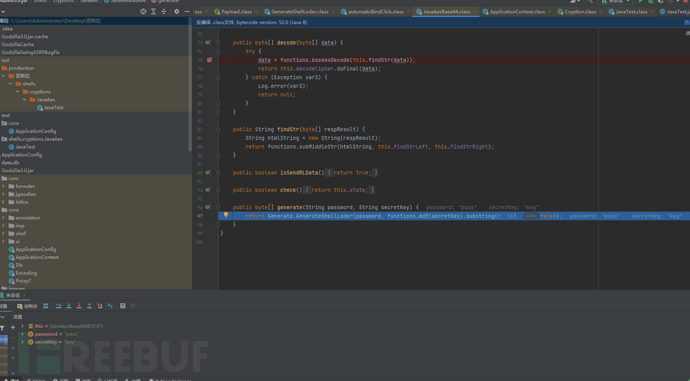Click the threads layout icon in debug toolbar
The width and height of the screenshot is (690, 381).
point(45,306)
